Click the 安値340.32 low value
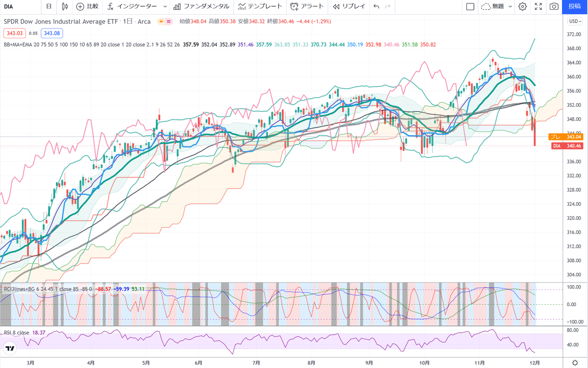The height and width of the screenshot is (368, 588). click(x=251, y=22)
